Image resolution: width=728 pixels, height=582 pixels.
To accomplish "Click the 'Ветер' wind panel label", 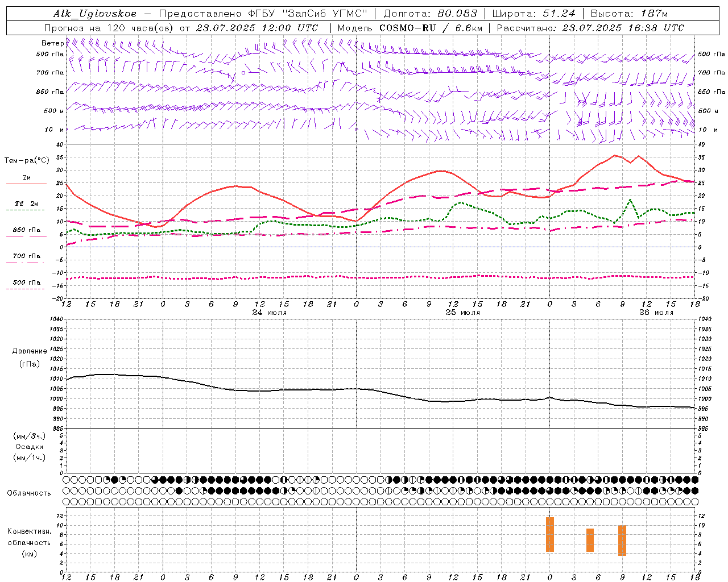I will point(52,43).
